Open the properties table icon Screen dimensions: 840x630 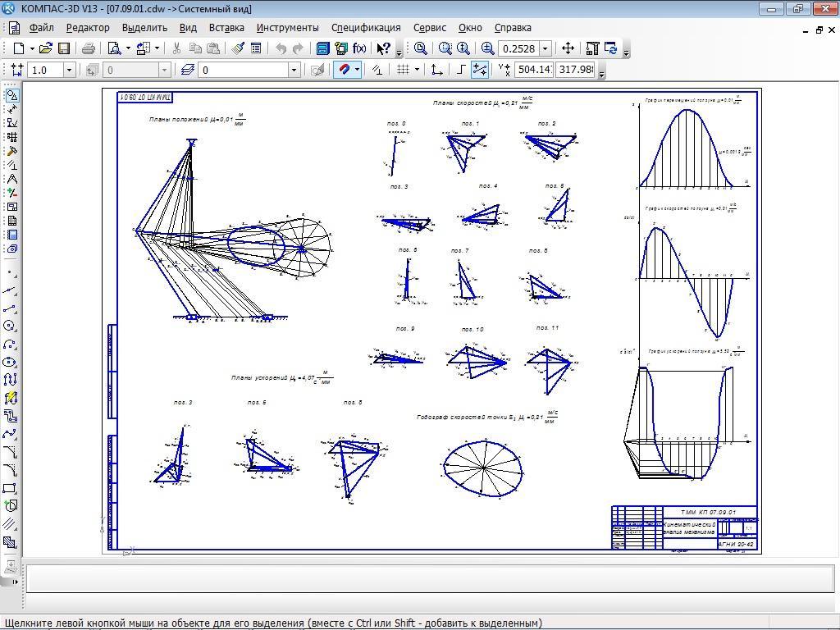coord(256,48)
